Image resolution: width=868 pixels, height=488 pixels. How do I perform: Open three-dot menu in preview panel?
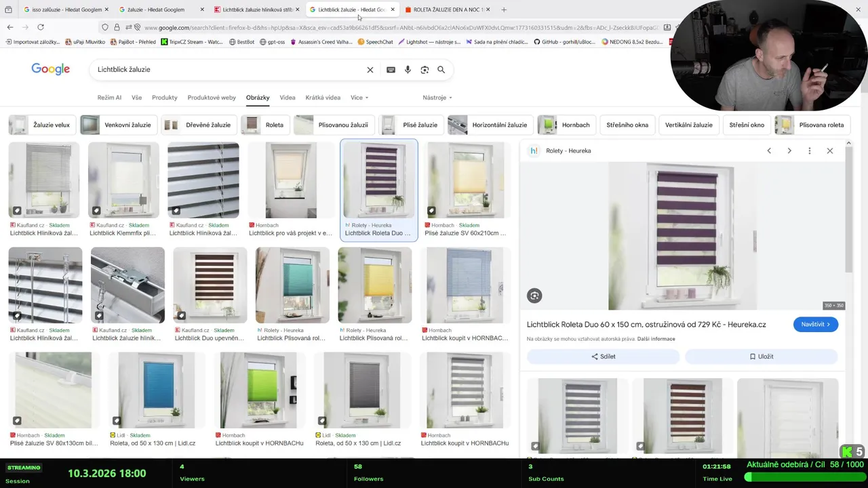click(x=809, y=150)
